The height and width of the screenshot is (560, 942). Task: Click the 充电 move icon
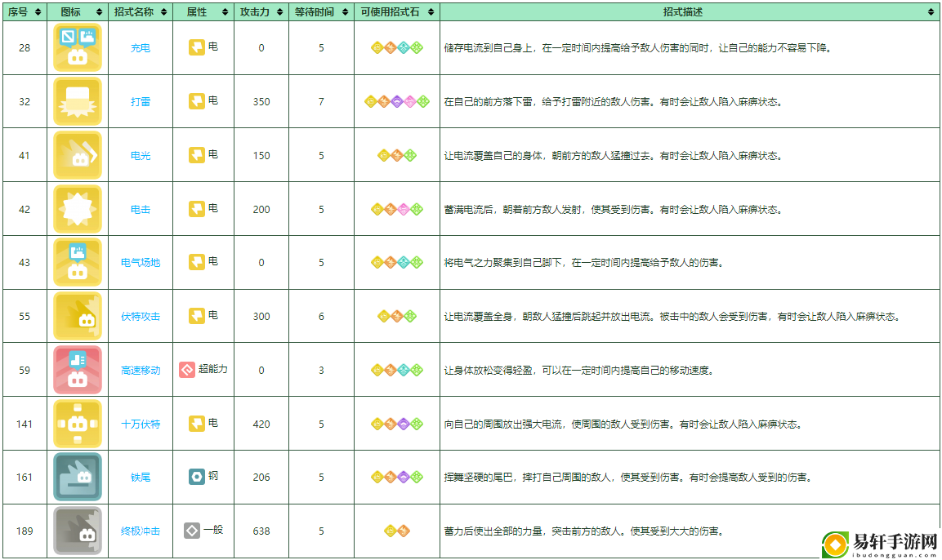[x=78, y=47]
